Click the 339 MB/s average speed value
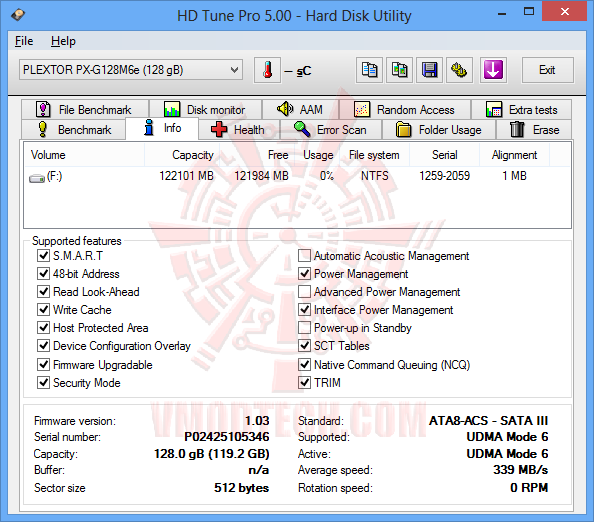Screen dimensions: 594x522 521,470
